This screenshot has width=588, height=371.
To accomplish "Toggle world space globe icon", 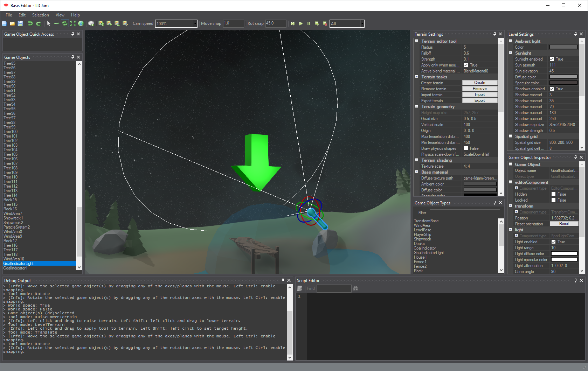I will tap(81, 23).
